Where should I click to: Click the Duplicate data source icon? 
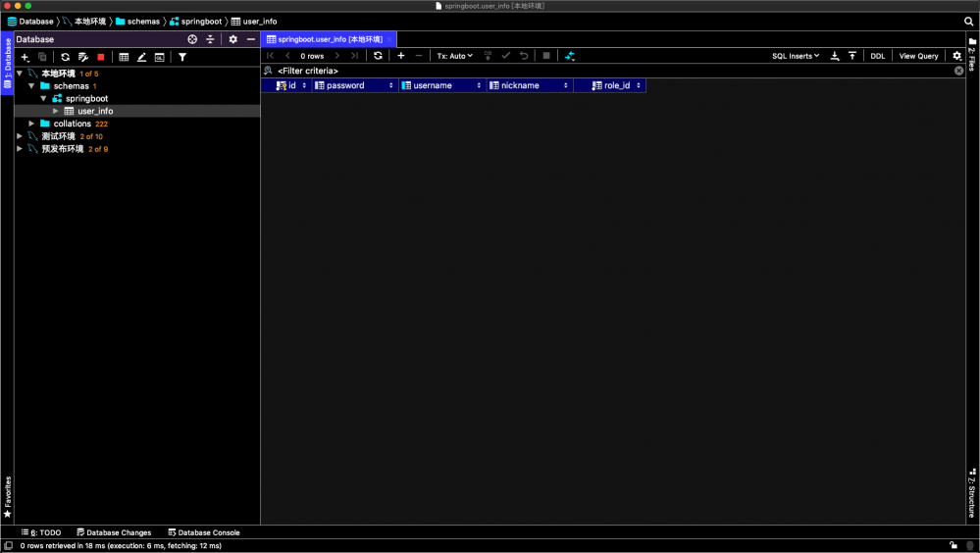tap(42, 57)
